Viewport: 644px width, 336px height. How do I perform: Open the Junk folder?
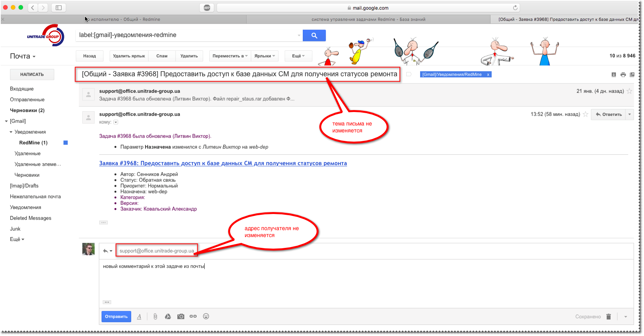coord(15,229)
